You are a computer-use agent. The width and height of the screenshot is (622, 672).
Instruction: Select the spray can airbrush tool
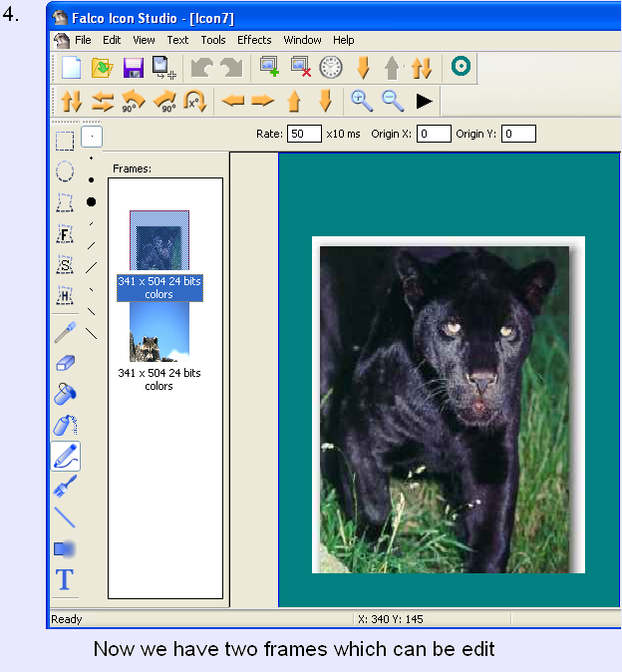65,425
